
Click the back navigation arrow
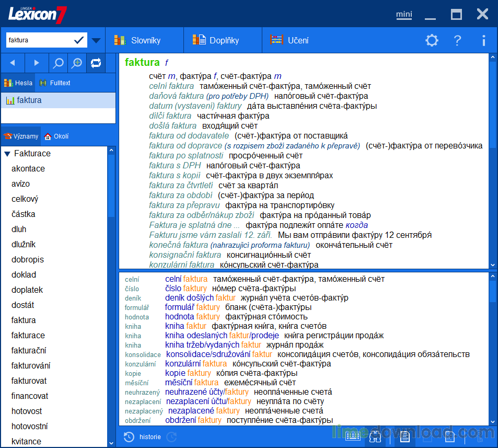[13, 63]
